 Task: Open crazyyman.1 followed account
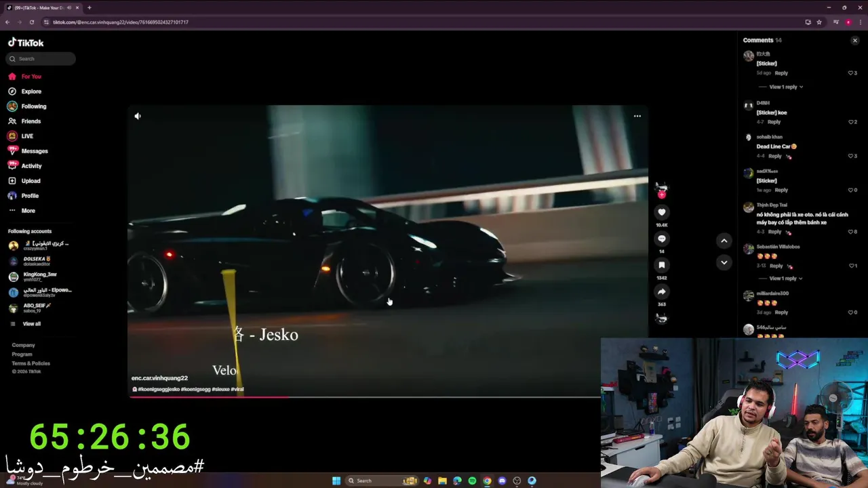(x=39, y=245)
